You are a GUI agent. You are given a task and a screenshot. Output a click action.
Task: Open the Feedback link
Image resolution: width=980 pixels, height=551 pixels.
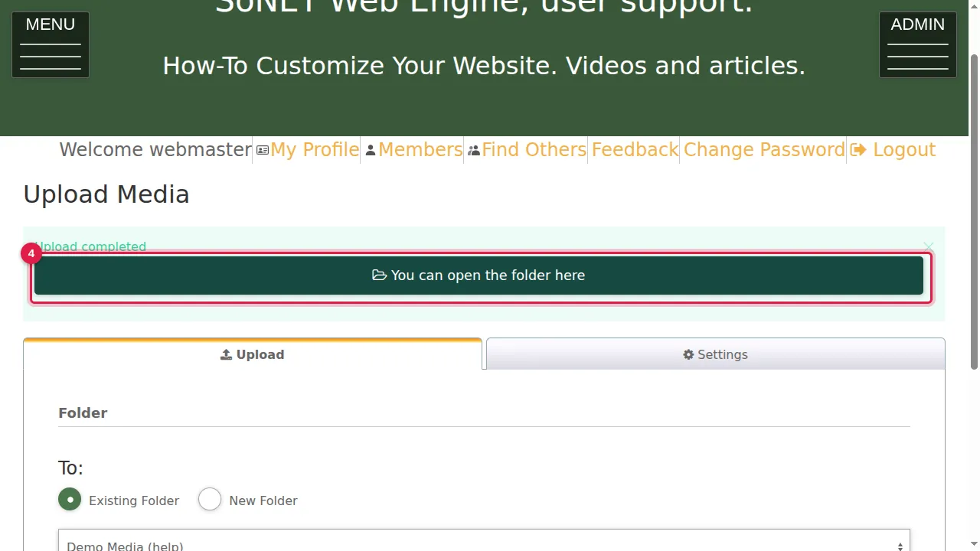click(635, 150)
